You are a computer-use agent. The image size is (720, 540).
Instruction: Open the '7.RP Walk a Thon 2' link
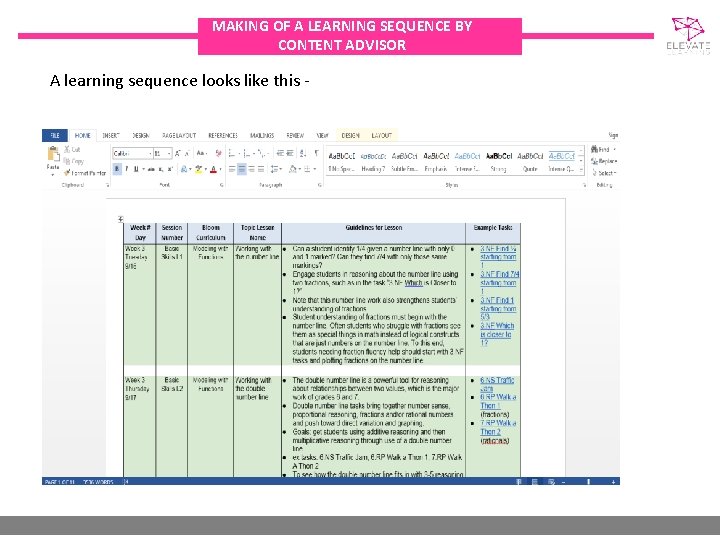498,428
